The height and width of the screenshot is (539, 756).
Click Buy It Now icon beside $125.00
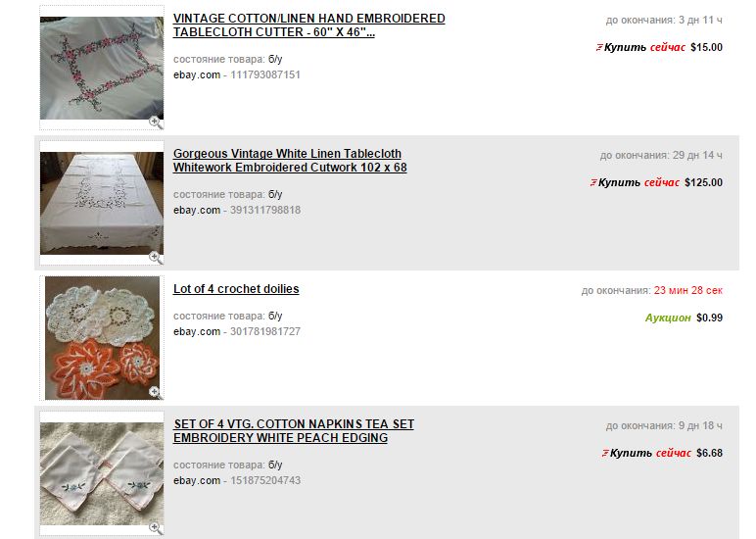pos(593,182)
